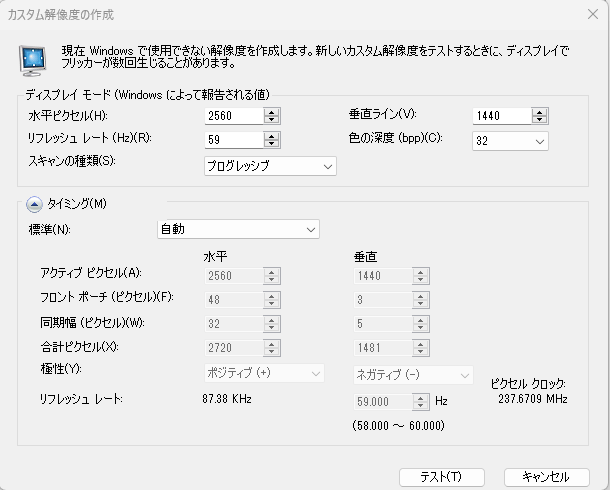Click horizontal sync width 32 field
Image resolution: width=610 pixels, height=490 pixels.
point(234,324)
